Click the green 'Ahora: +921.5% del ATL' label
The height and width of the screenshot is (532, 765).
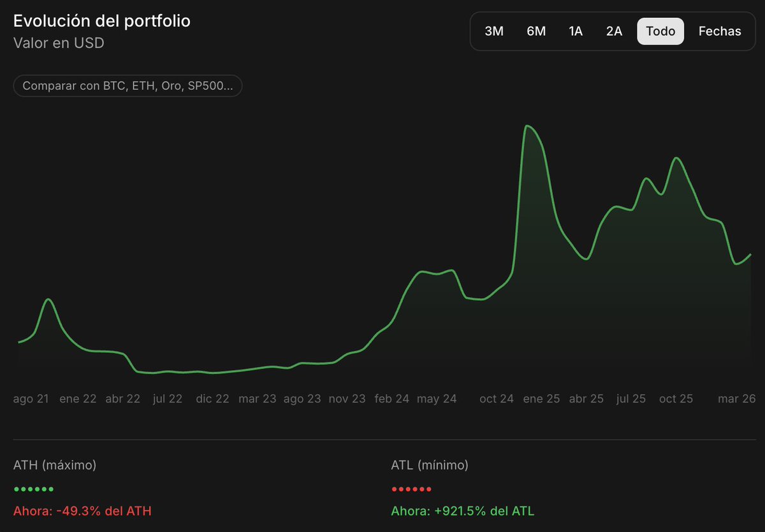click(x=463, y=510)
